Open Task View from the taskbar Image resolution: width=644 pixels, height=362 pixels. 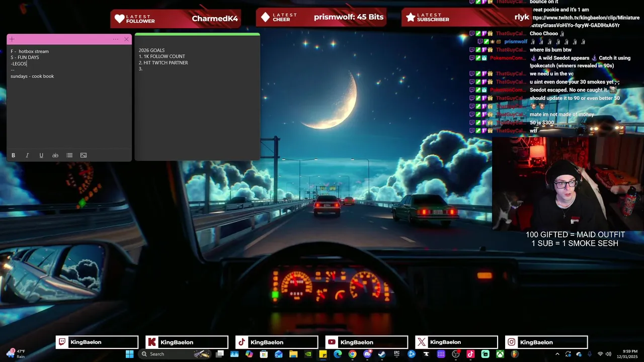click(x=220, y=354)
